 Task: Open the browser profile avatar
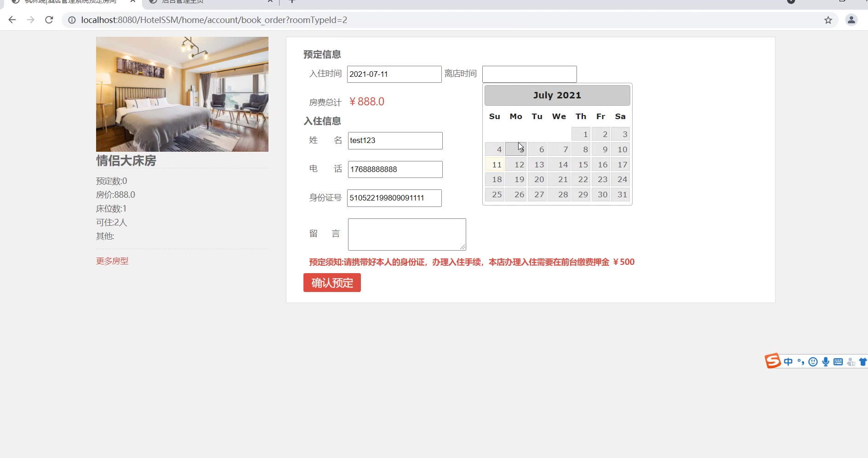(x=851, y=20)
